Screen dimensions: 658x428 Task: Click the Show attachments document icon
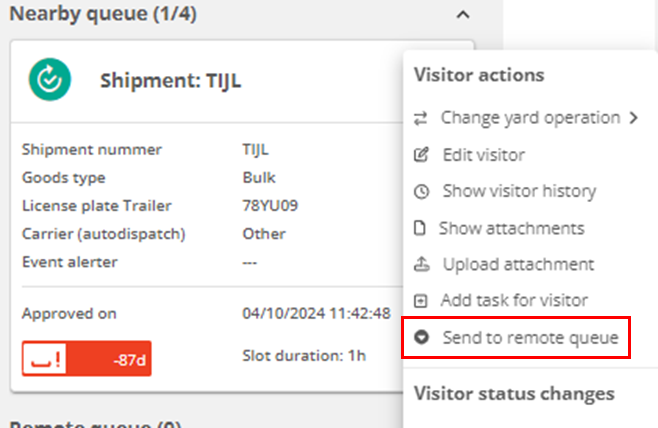(420, 228)
